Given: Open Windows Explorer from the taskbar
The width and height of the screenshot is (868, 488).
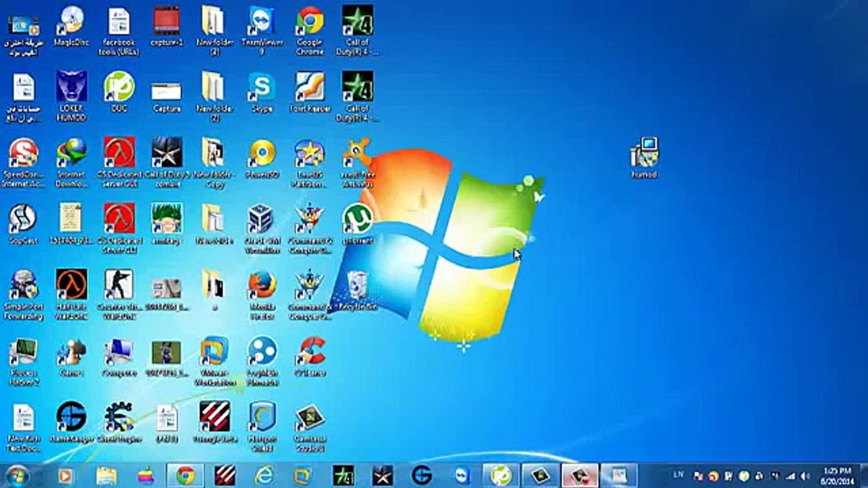Looking at the screenshot, I should [106, 475].
